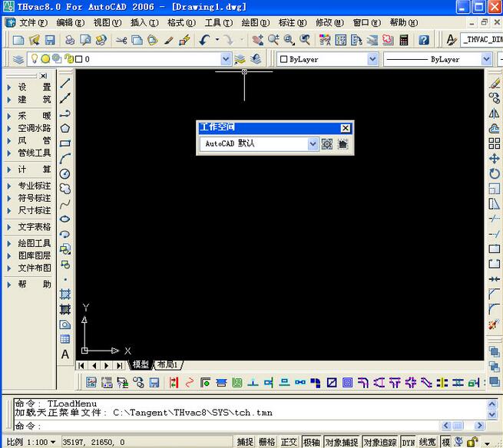503x448 pixels.
Task: Open the AutoCAD 默认 workspace dropdown
Action: point(313,144)
